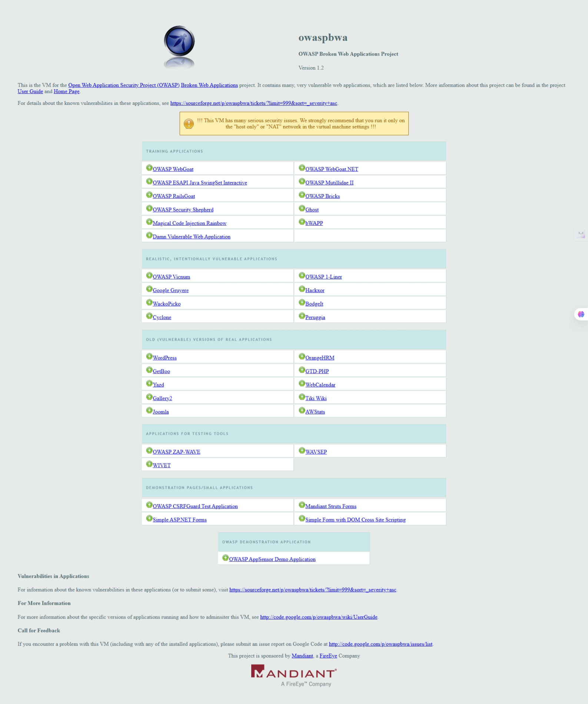This screenshot has width=588, height=704.
Task: Open the code.google.com UserGuide wiki link
Action: 319,617
